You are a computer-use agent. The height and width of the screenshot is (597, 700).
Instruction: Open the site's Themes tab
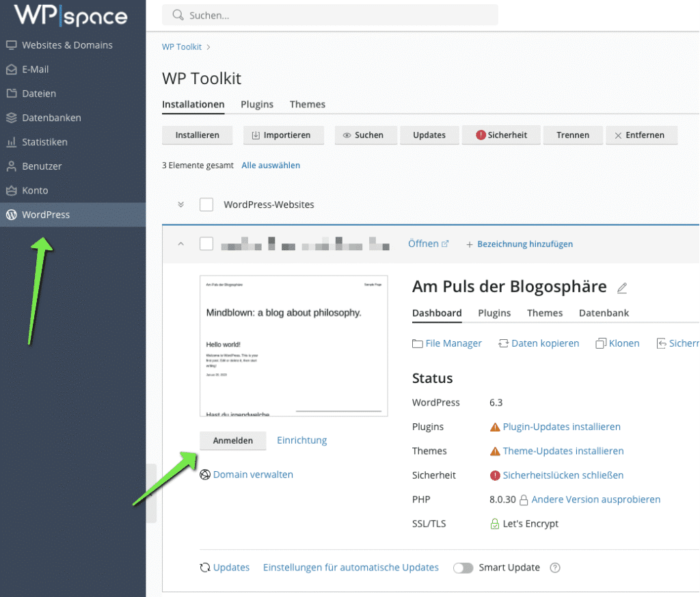click(x=545, y=313)
